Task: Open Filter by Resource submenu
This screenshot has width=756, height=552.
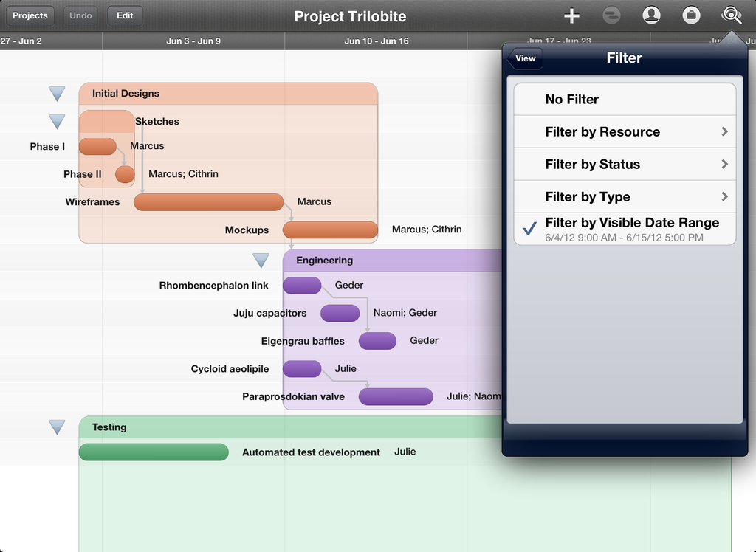Action: 625,132
